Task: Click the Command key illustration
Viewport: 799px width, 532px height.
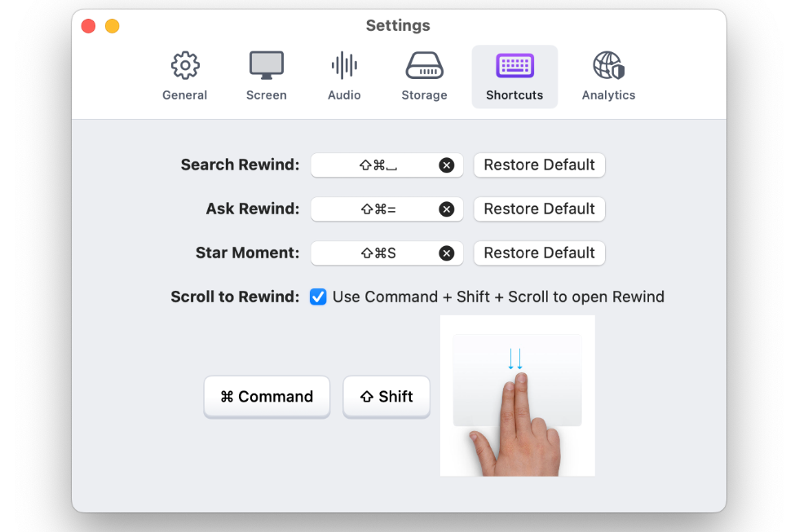Action: tap(267, 397)
